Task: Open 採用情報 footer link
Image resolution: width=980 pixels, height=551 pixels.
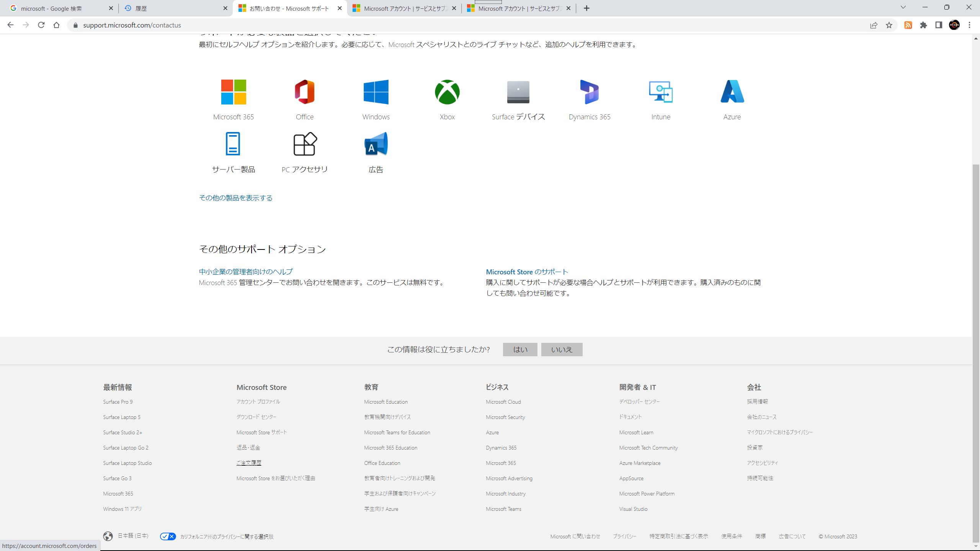Action: point(757,401)
